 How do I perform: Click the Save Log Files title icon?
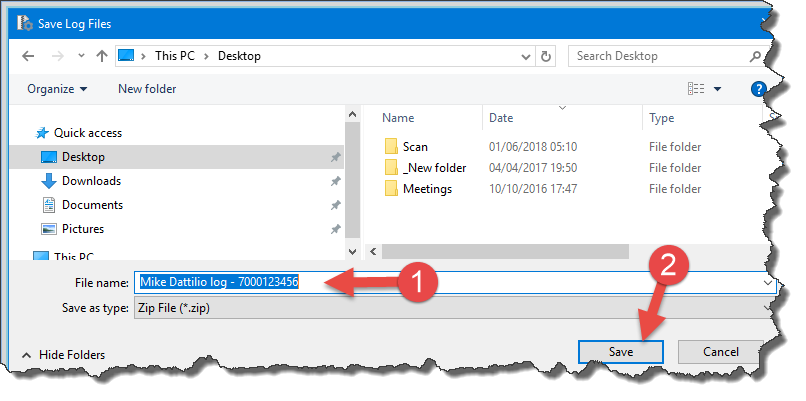(25, 24)
